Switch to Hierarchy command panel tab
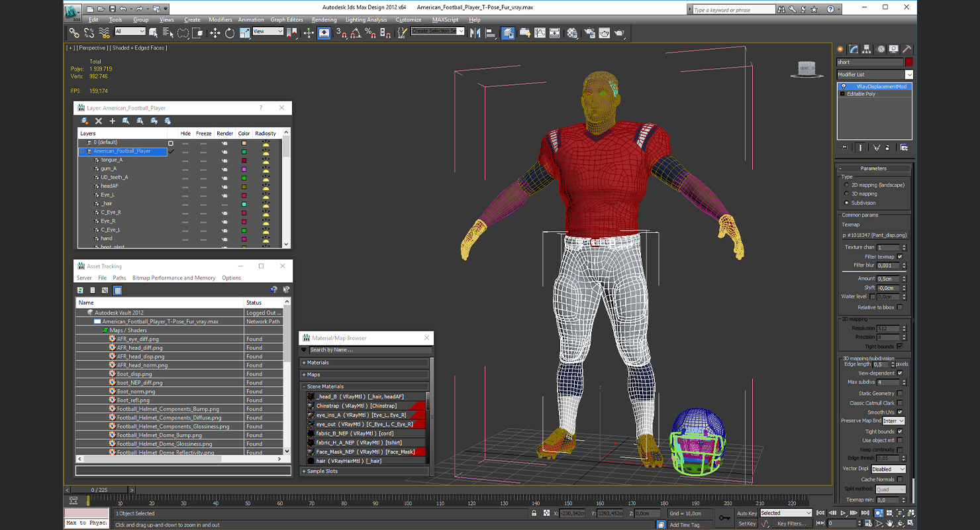Viewport: 980px width, 530px height. click(x=867, y=49)
